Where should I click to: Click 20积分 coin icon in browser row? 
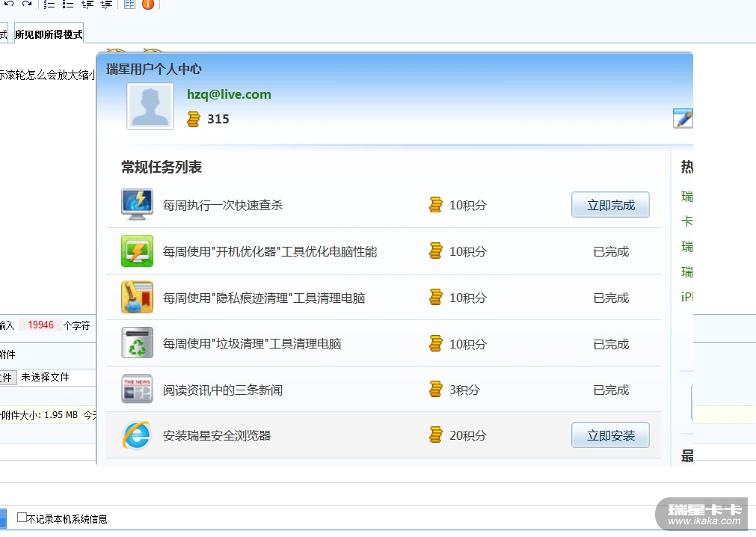(x=435, y=435)
